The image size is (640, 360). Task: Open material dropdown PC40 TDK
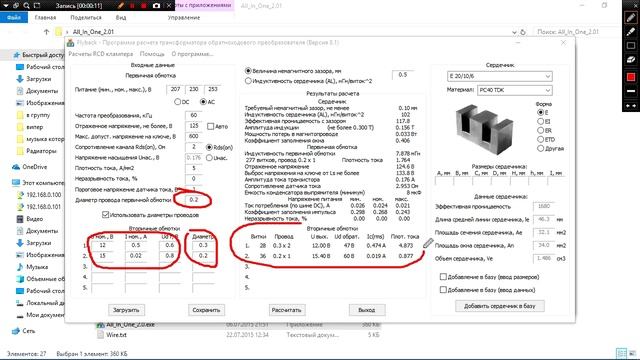point(515,90)
